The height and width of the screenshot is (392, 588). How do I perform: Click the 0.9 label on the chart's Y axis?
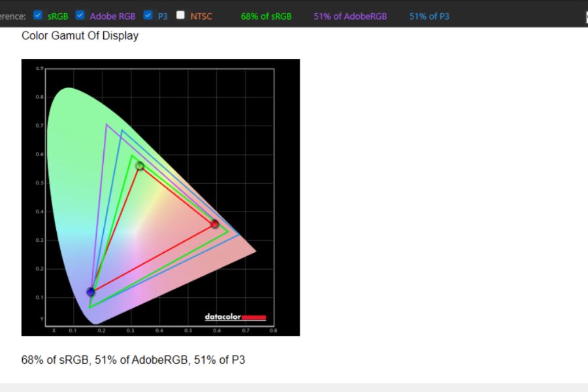click(x=39, y=69)
